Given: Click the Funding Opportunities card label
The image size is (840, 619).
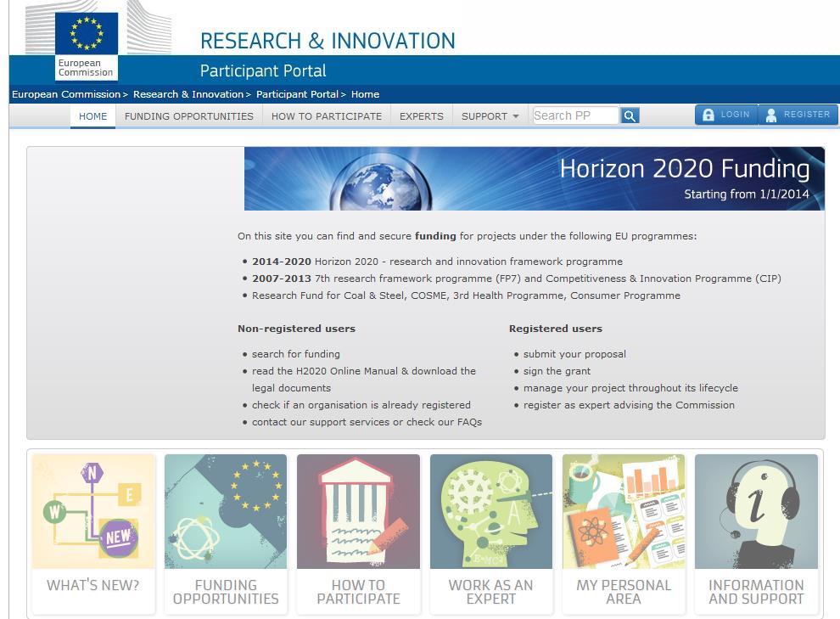Looking at the screenshot, I should click(x=226, y=592).
